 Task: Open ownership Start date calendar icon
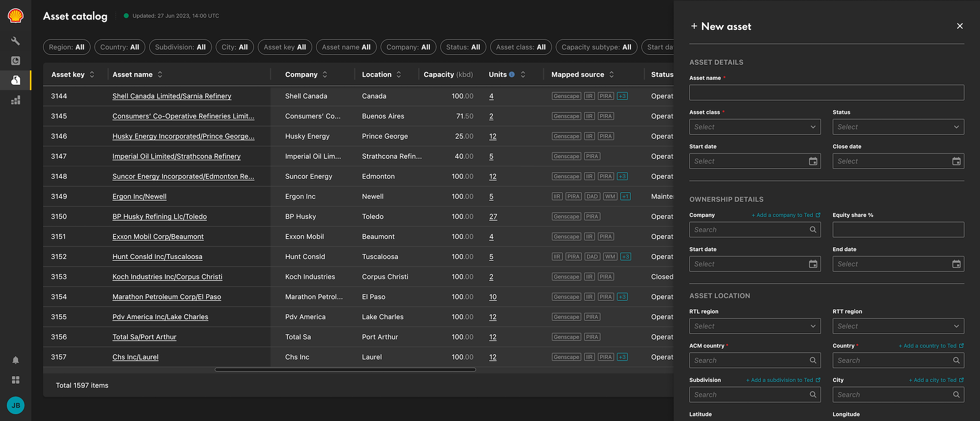pyautogui.click(x=813, y=264)
